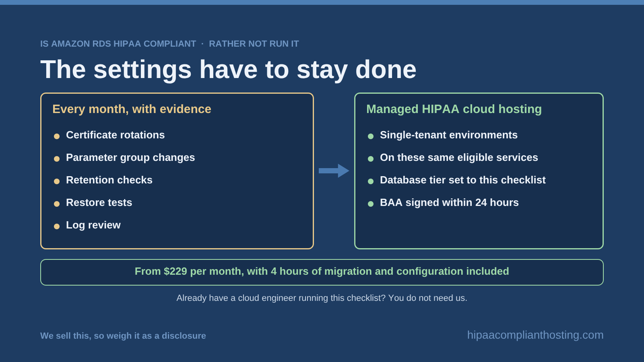Click the hipaacomplianthosting.com link
This screenshot has height=362, width=644.
535,335
